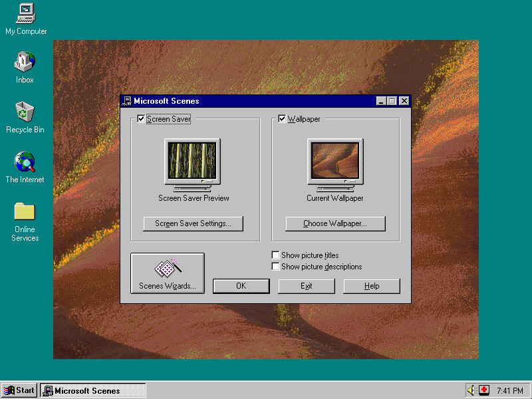Open Help in Microsoft Scenes
Viewport: 532px width, 399px height.
click(372, 286)
